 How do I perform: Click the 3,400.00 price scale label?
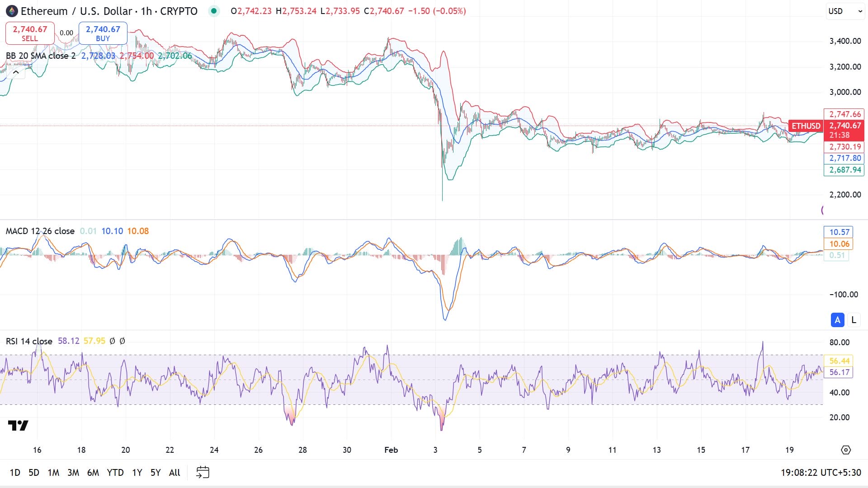point(845,41)
